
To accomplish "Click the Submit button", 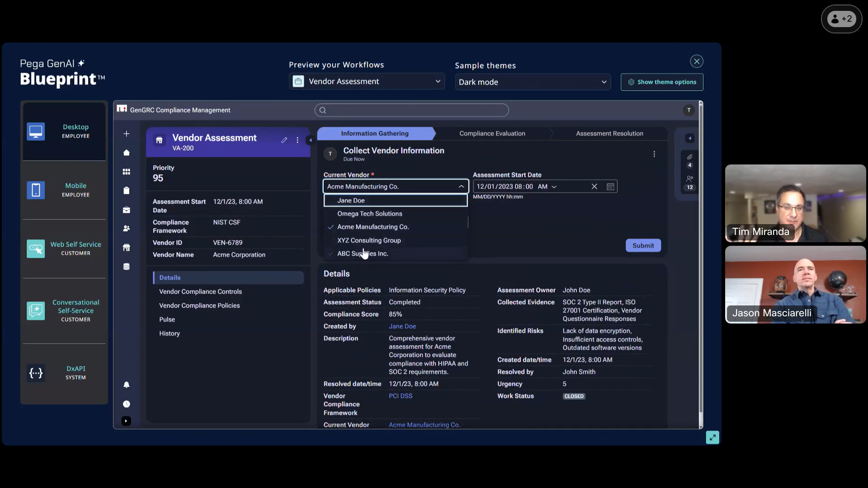I will [643, 245].
